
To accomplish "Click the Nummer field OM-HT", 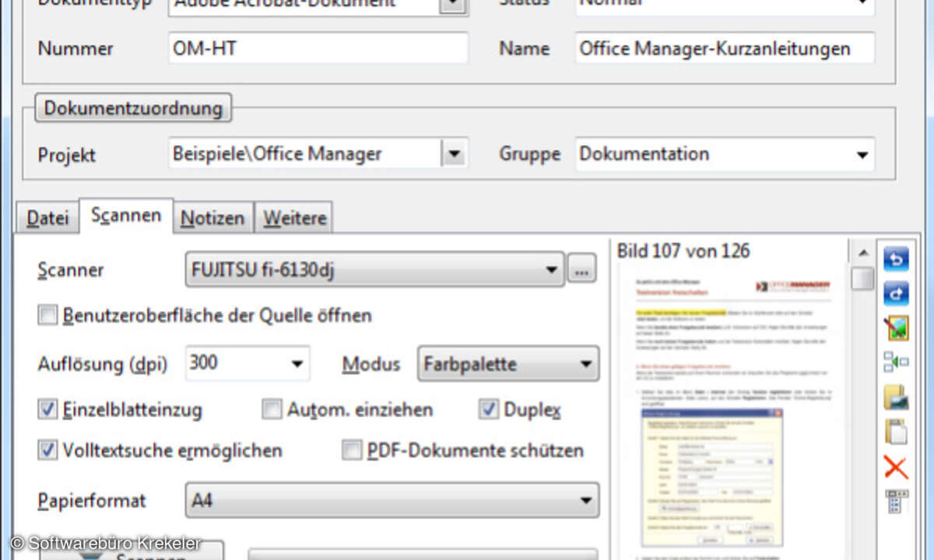I will tap(318, 48).
